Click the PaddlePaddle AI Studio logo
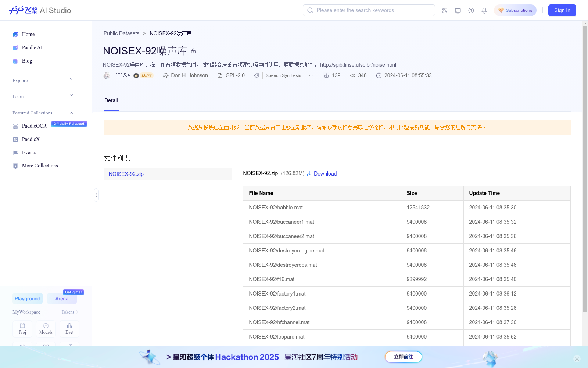 click(x=40, y=10)
